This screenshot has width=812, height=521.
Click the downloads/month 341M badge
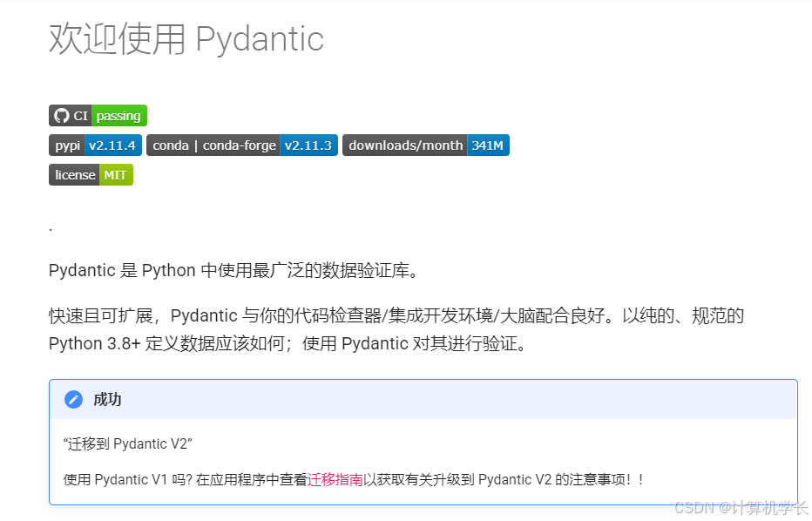point(425,145)
